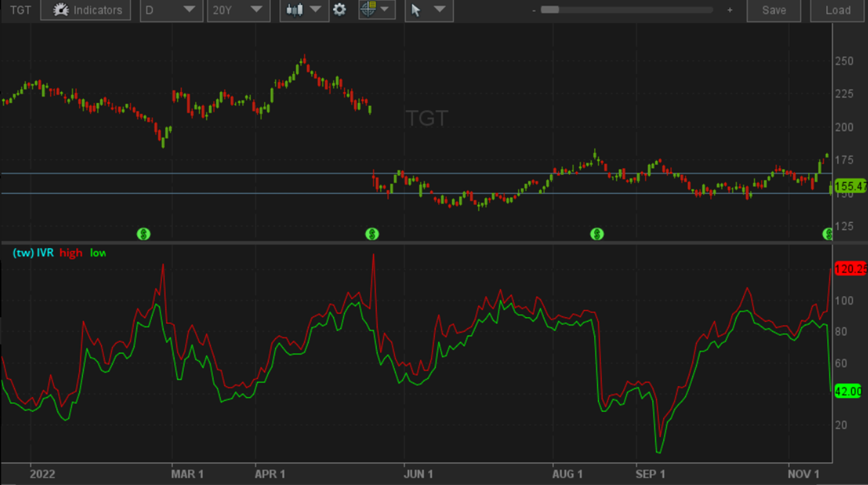
Task: Click the earnings marker near late May
Action: tap(372, 234)
